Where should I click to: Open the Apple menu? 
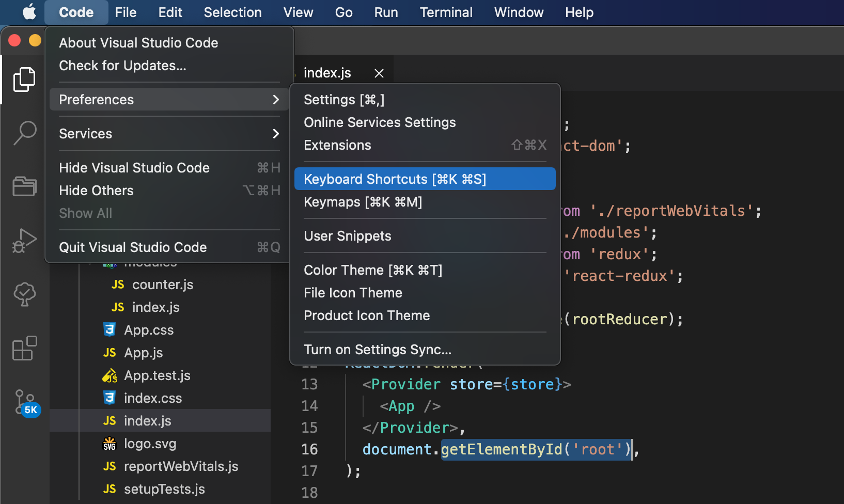pyautogui.click(x=29, y=12)
